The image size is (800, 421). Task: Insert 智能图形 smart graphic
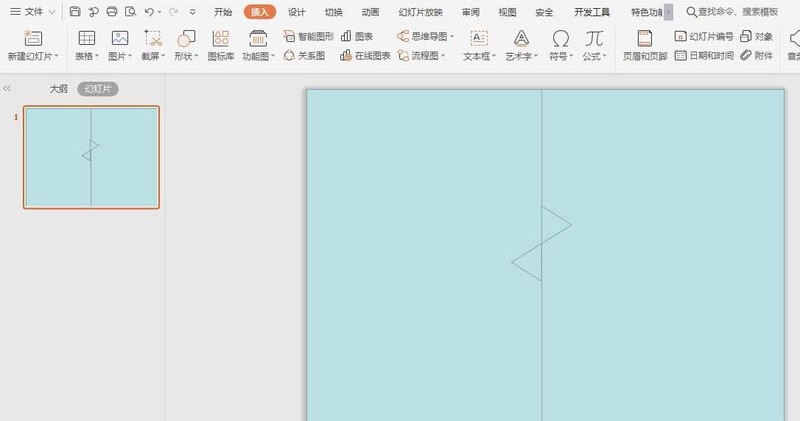pos(309,36)
